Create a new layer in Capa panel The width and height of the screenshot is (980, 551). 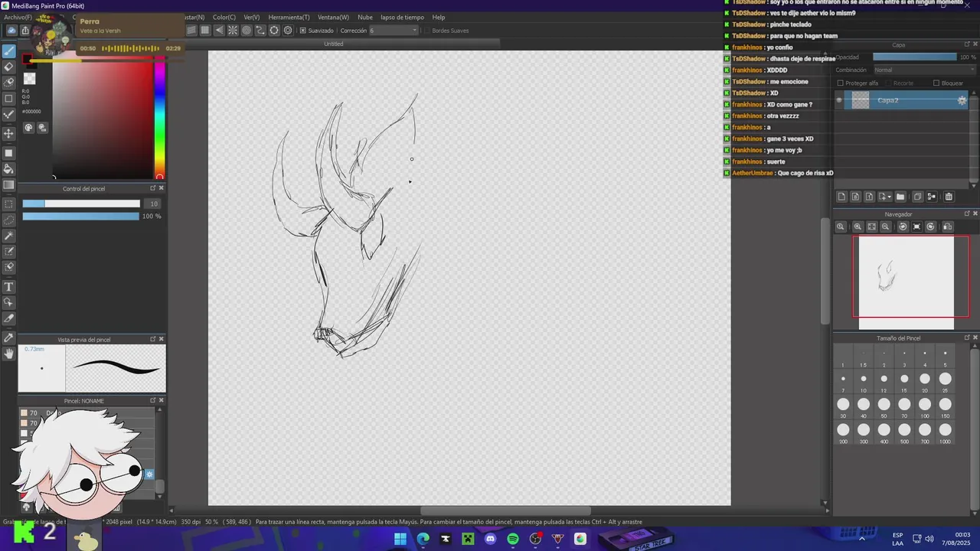tap(841, 197)
